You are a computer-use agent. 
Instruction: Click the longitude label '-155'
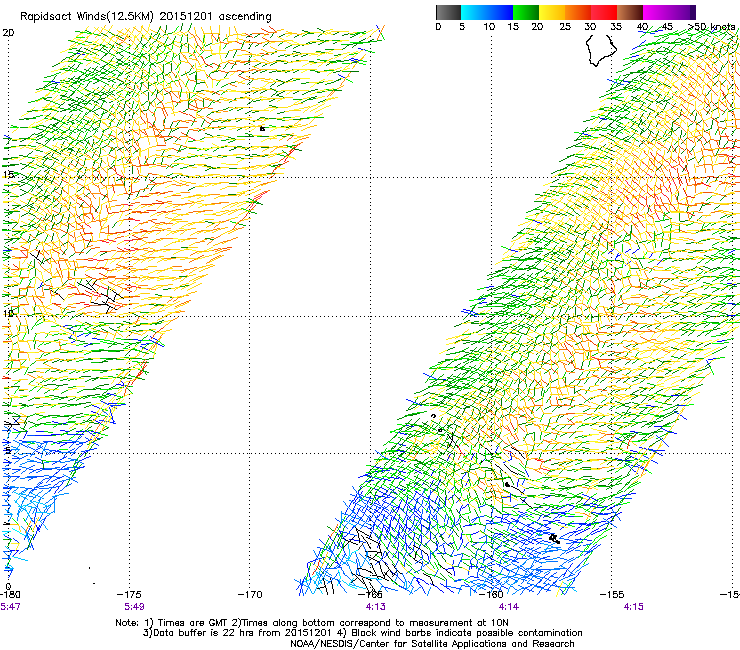tap(612, 595)
